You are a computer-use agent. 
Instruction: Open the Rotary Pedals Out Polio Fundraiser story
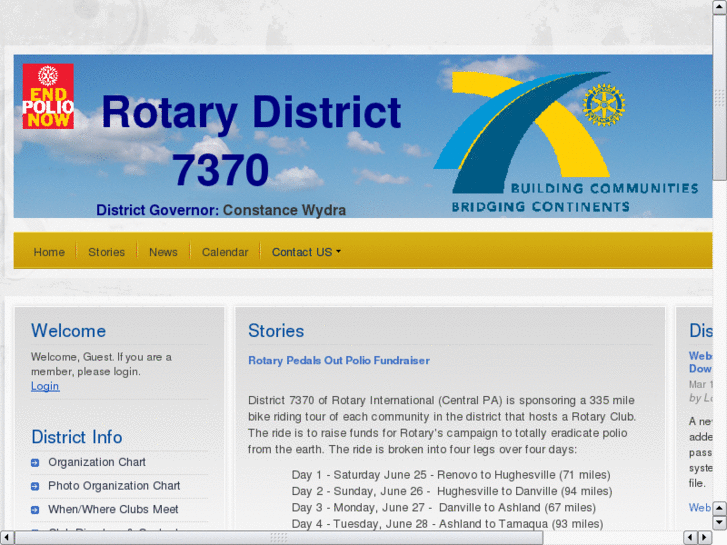pyautogui.click(x=339, y=360)
